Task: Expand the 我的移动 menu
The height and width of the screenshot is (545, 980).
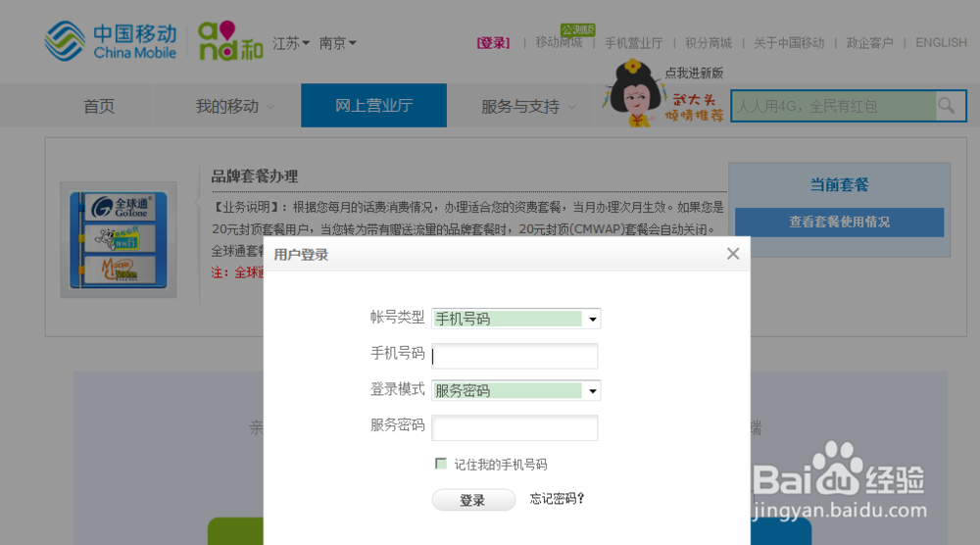Action: click(x=235, y=106)
